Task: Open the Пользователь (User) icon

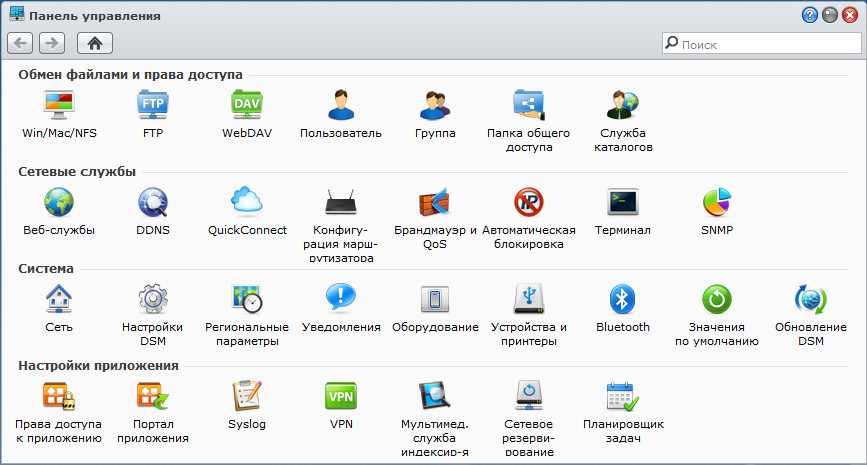Action: 341,104
